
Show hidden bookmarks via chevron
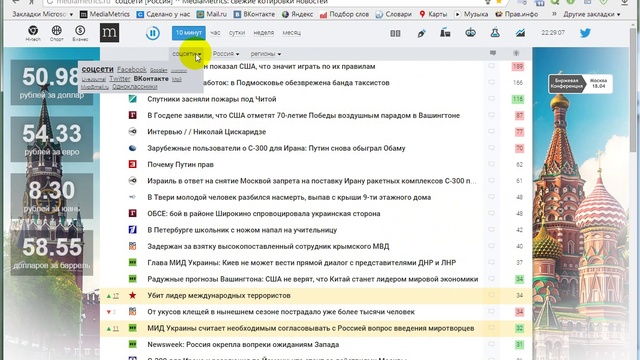tap(554, 14)
